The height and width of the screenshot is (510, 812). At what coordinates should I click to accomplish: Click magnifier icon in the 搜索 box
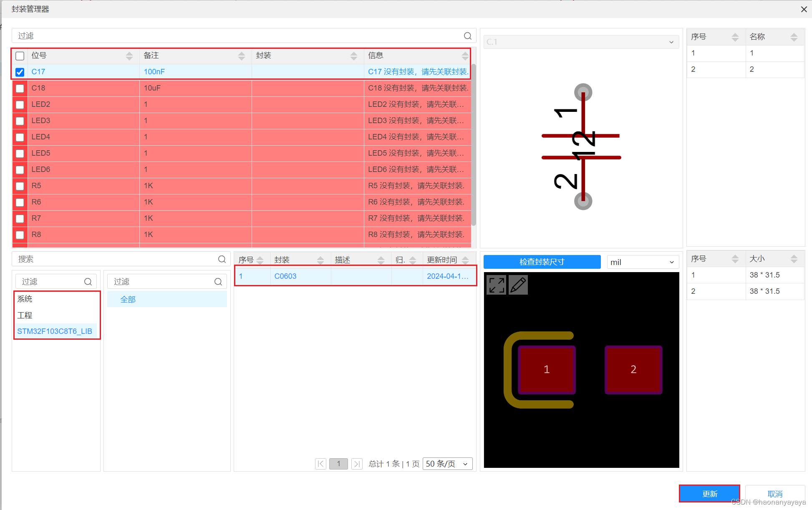[x=222, y=259]
